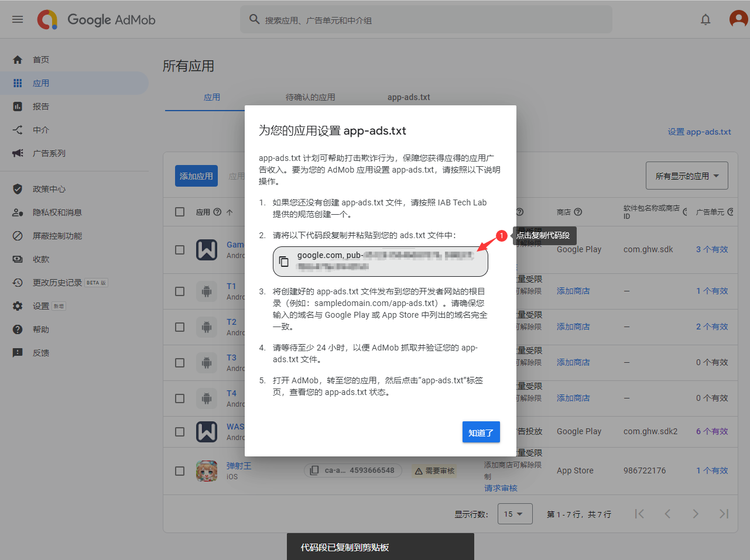Open 6 个有效 ad units link
The image size is (750, 560).
[712, 431]
